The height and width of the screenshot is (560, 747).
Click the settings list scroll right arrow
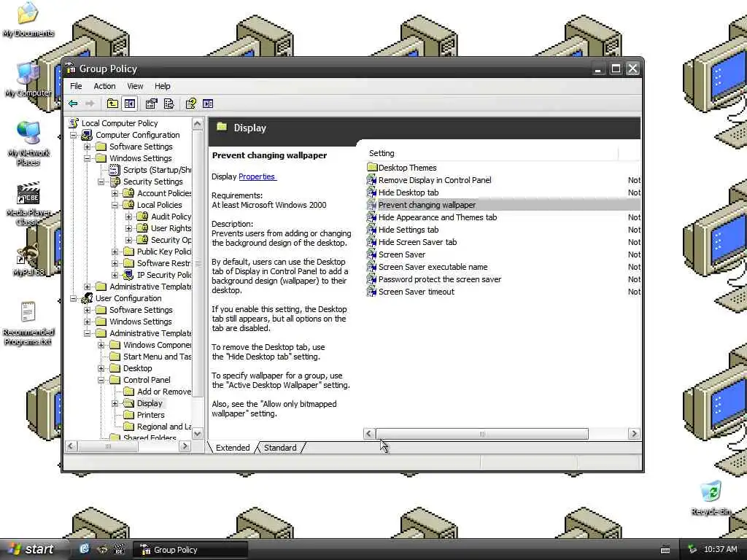point(634,434)
